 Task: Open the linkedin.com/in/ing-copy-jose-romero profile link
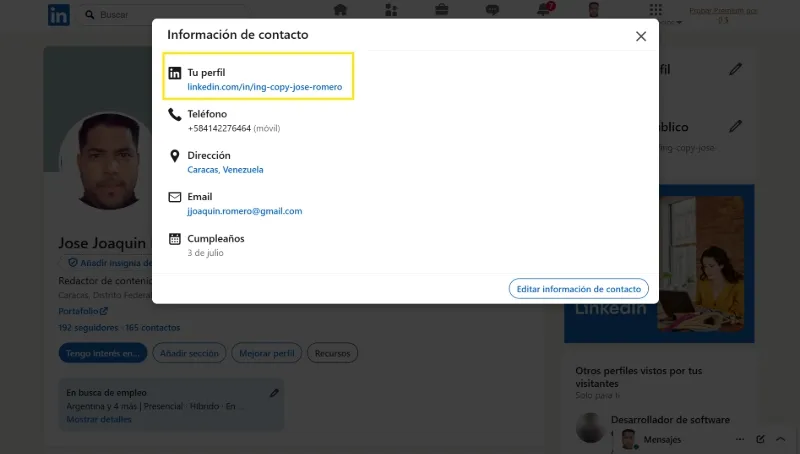point(264,87)
